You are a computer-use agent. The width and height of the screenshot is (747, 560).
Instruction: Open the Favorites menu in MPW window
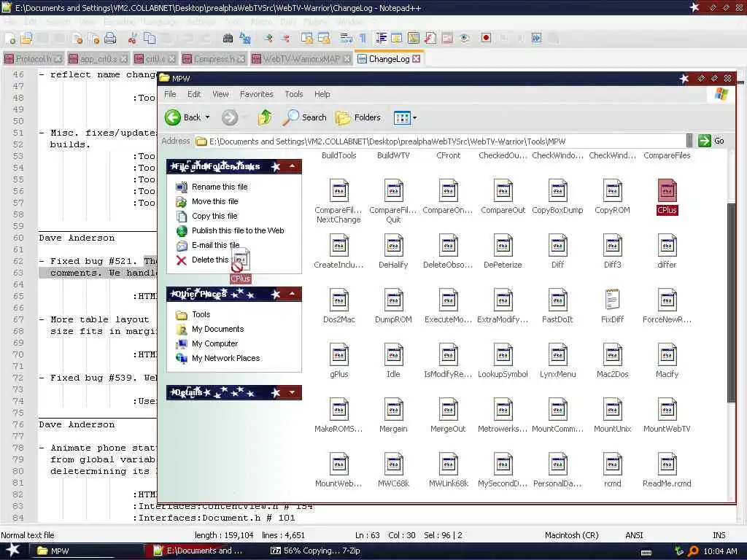pos(256,94)
